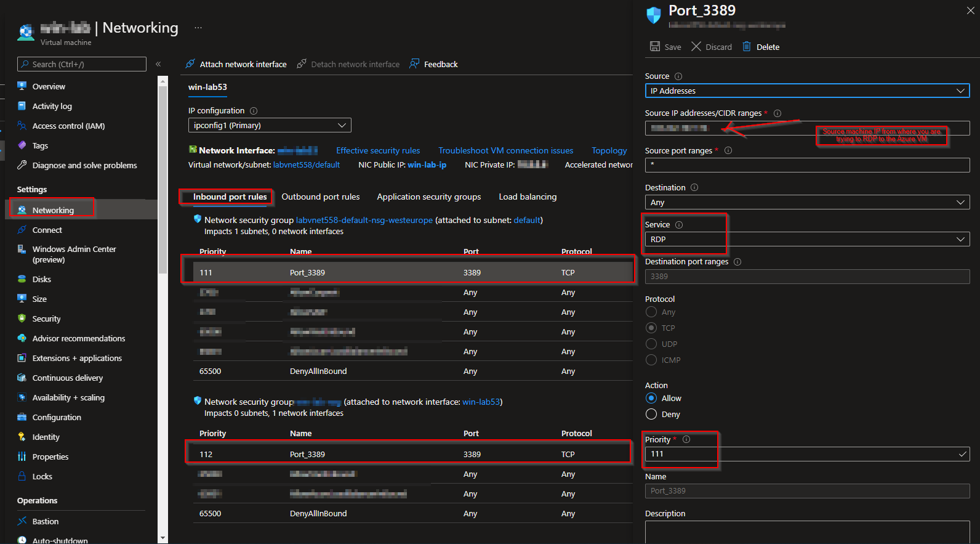Open the ipconfig1 (Primary) dropdown
980x544 pixels.
[270, 125]
